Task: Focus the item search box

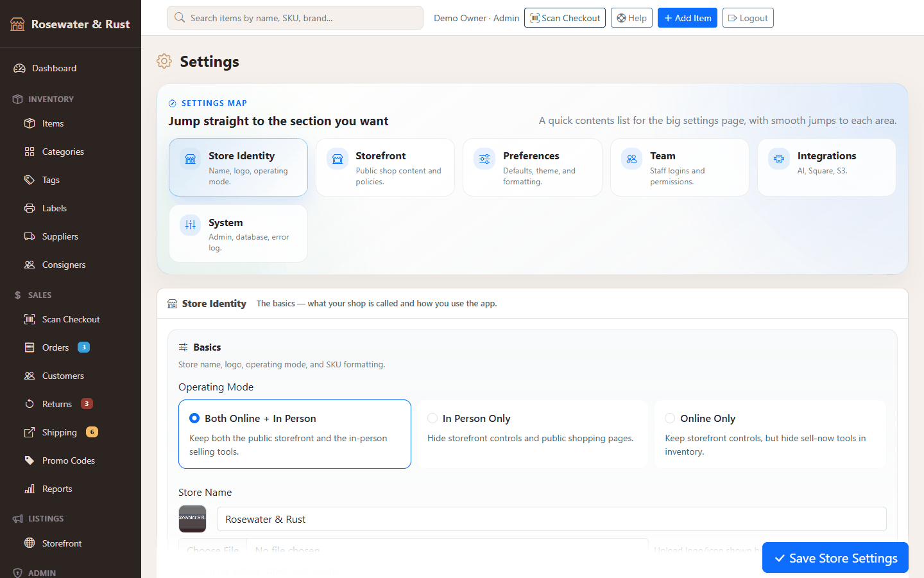Action: point(295,18)
